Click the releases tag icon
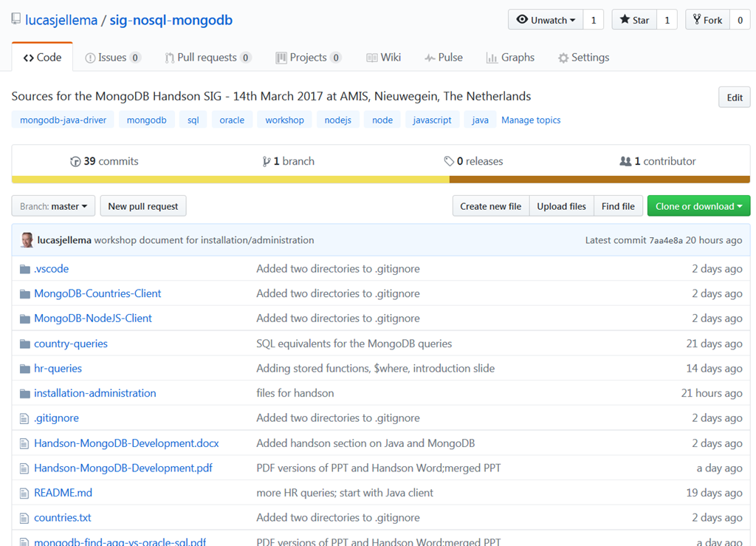 [x=448, y=162]
